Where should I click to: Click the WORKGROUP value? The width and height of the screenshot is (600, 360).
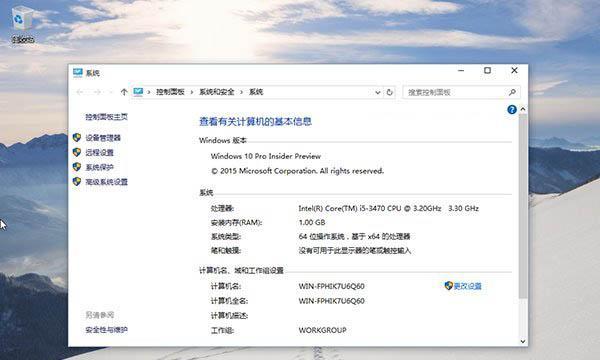pos(323,330)
